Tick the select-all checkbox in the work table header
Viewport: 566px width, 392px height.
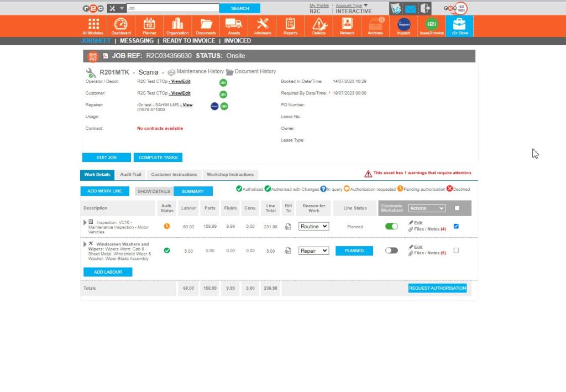pyautogui.click(x=458, y=208)
